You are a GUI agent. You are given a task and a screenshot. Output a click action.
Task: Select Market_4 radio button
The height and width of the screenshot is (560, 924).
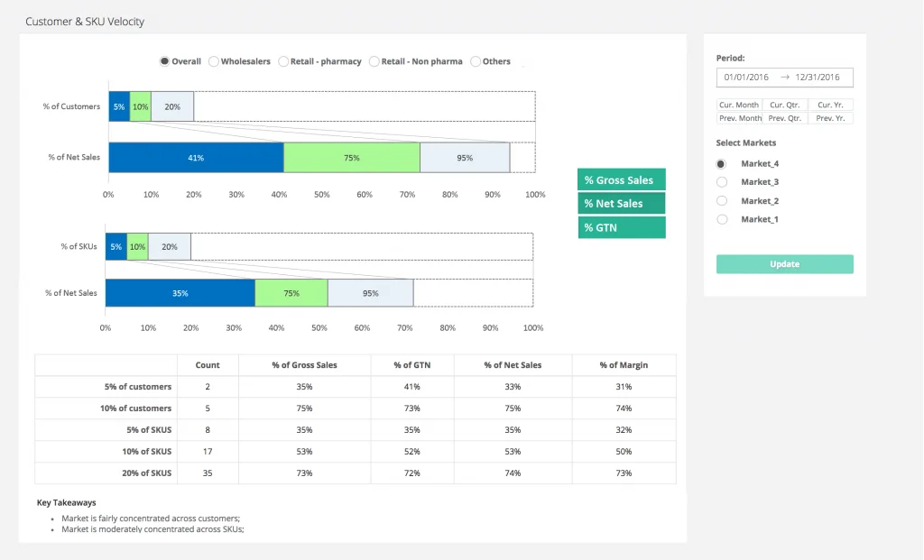[x=721, y=164]
